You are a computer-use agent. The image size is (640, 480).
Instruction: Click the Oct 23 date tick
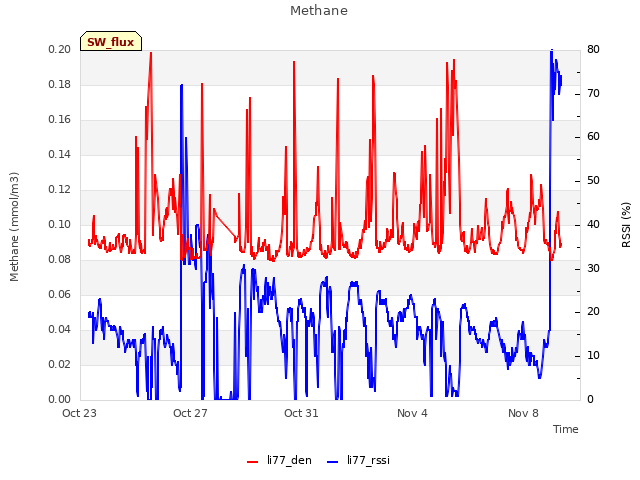[79, 413]
